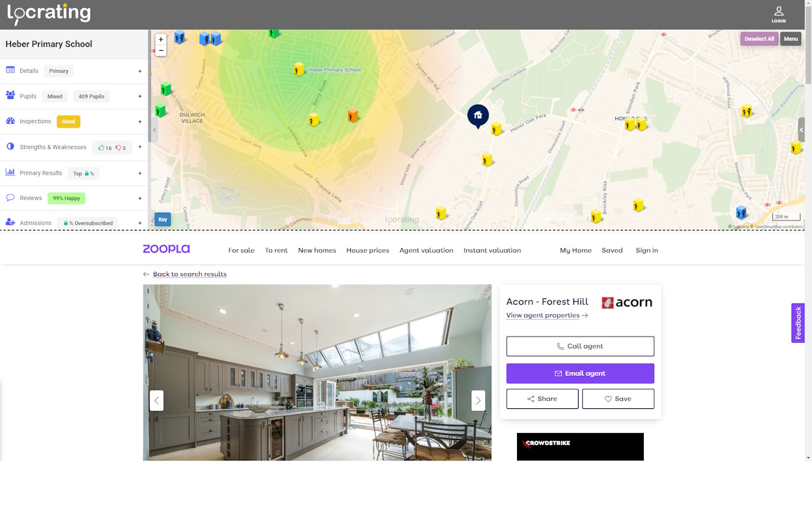Expand the Details section
This screenshot has width=812, height=508.
[x=140, y=70]
